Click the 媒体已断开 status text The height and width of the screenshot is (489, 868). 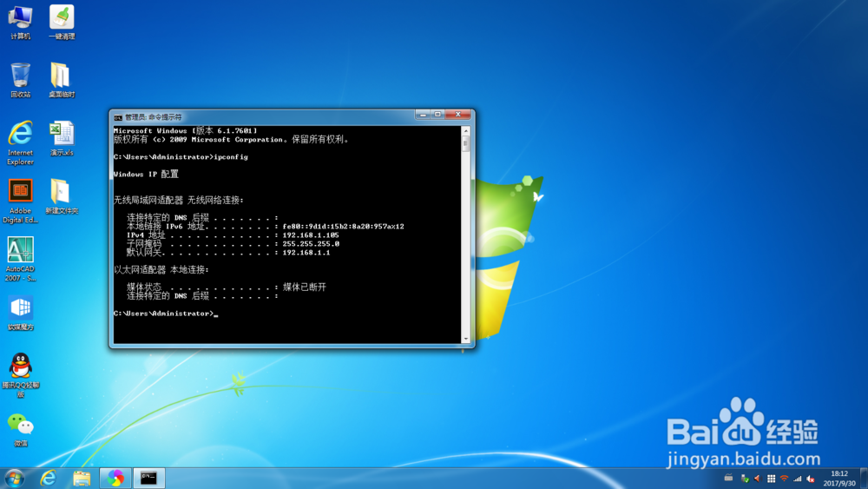[305, 287]
